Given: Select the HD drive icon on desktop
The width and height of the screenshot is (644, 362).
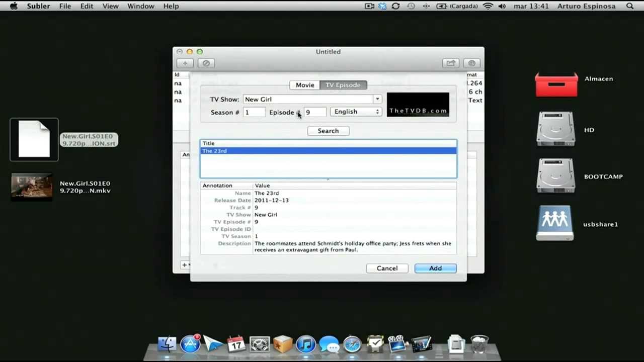Looking at the screenshot, I should [x=556, y=129].
